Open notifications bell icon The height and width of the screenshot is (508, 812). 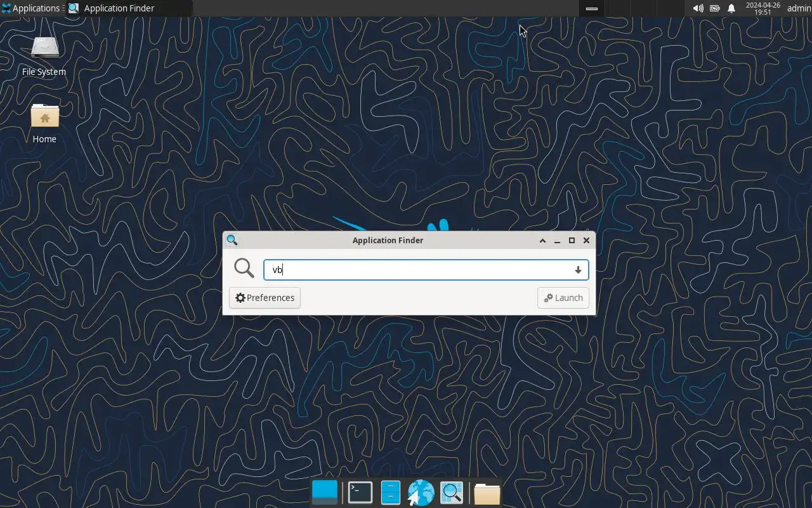click(x=731, y=8)
